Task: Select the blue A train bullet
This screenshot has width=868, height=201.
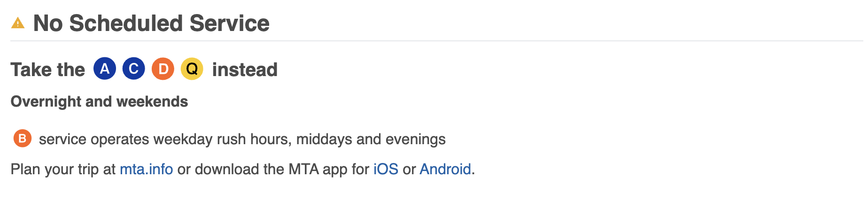Action: 105,69
